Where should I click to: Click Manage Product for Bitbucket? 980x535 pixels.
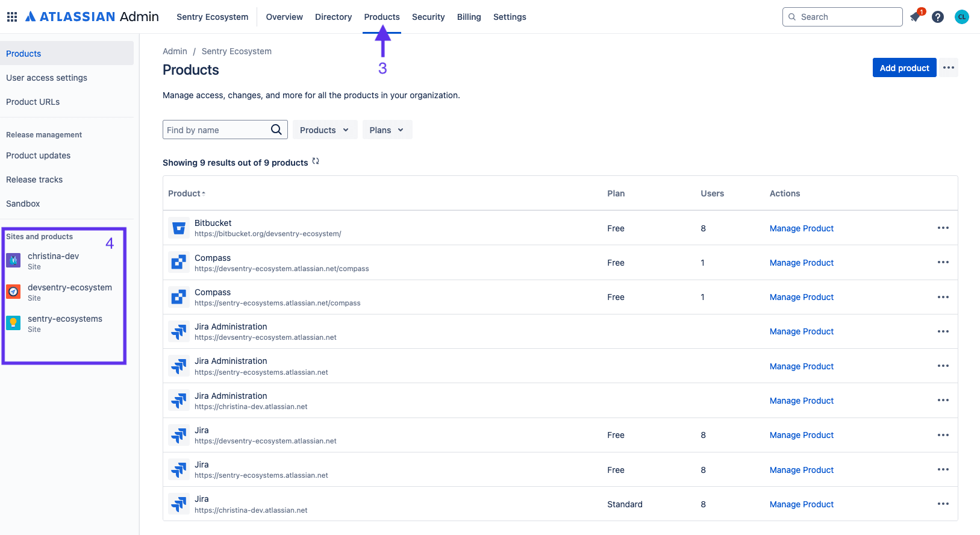point(801,228)
